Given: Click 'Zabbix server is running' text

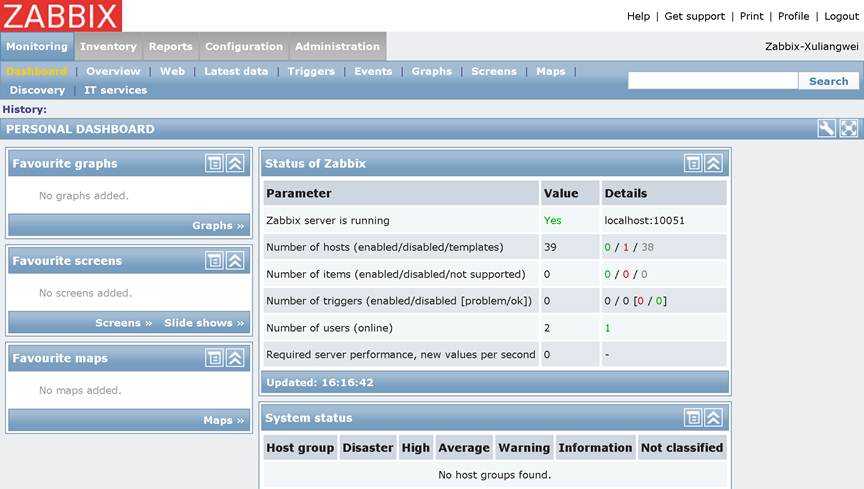Looking at the screenshot, I should click(328, 220).
